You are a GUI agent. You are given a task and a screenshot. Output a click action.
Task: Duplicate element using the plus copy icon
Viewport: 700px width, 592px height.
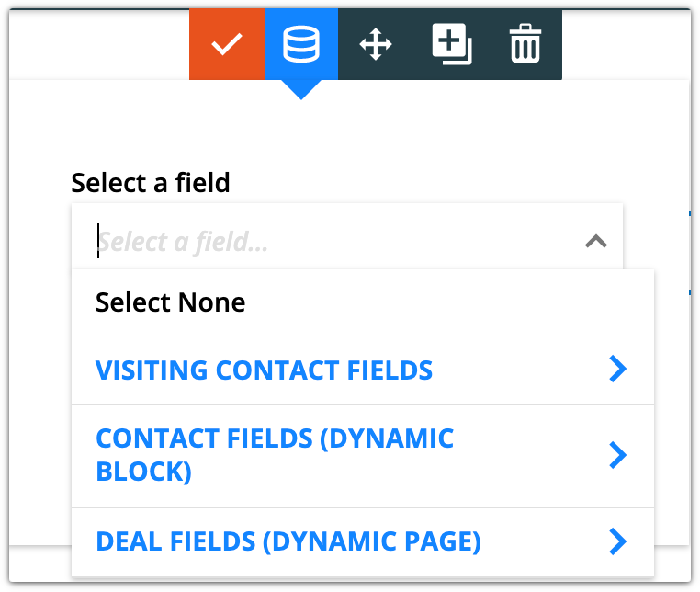(x=452, y=44)
